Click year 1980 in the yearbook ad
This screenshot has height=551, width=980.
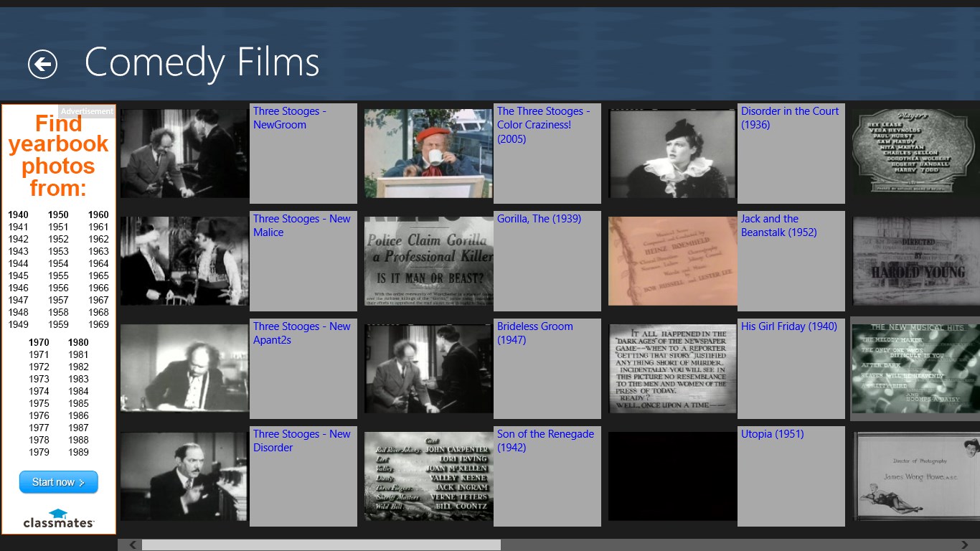tap(79, 342)
